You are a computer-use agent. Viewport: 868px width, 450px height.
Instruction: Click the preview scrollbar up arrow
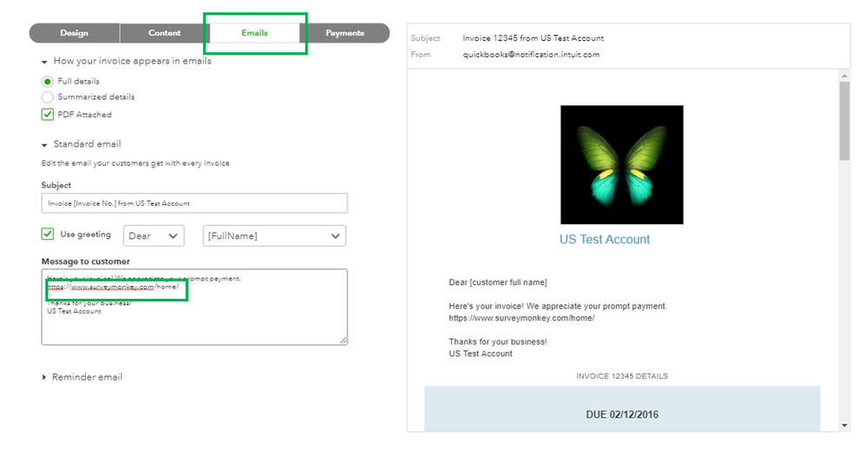click(x=845, y=76)
